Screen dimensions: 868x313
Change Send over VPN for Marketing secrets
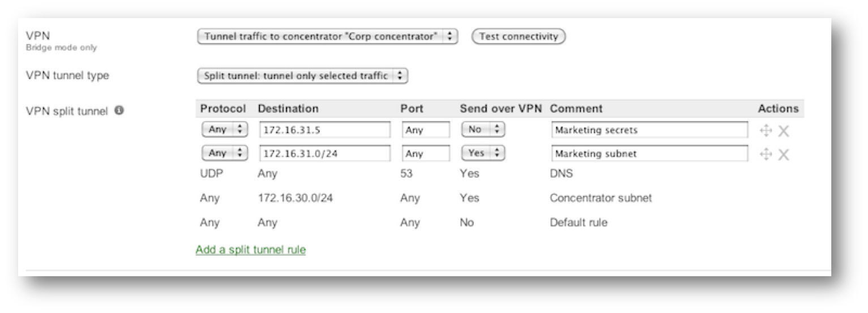pyautogui.click(x=483, y=130)
